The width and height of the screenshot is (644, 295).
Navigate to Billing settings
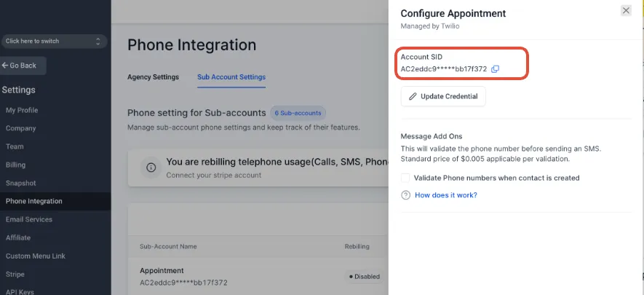pos(15,165)
